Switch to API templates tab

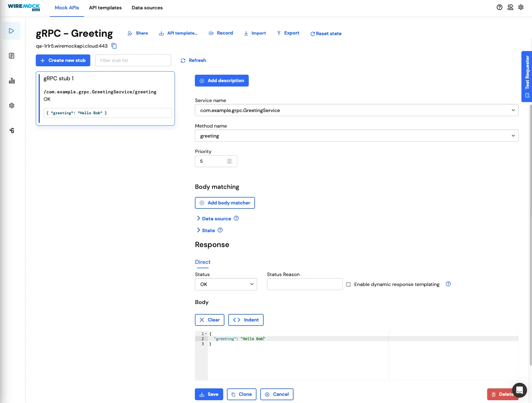pos(105,8)
